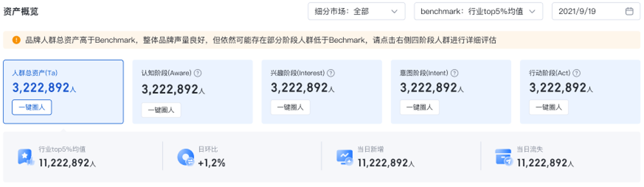
Task: Select the 人群总资产(Ta) card
Action: pyautogui.click(x=63, y=92)
